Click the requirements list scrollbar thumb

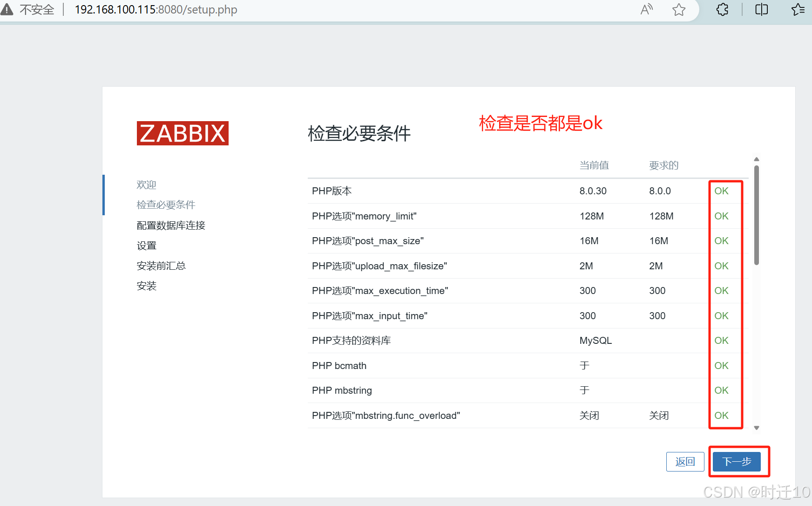pyautogui.click(x=757, y=215)
